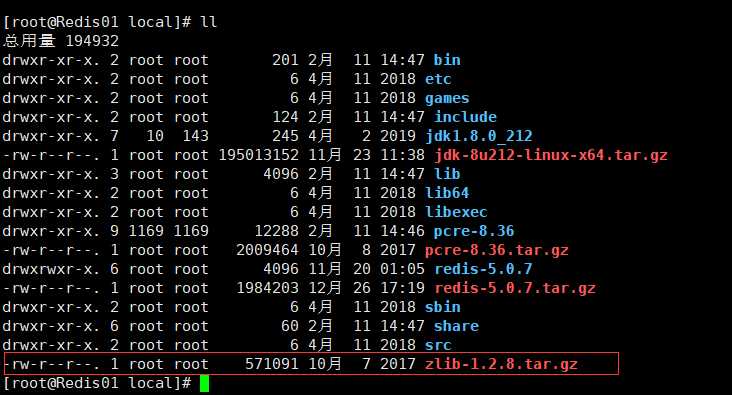Click the group id '143' in the jdk1.8.0_212 row
The width and height of the screenshot is (732, 395).
[x=196, y=136]
